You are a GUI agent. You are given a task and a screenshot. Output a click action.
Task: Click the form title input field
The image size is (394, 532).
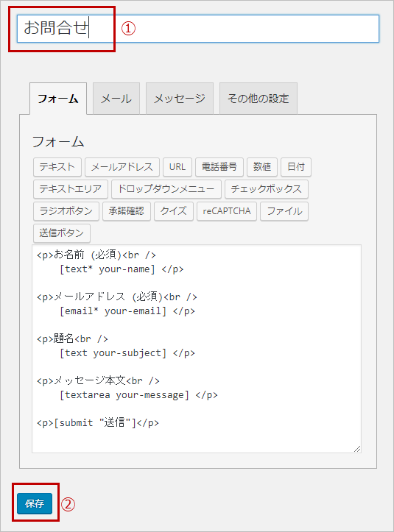[198, 29]
